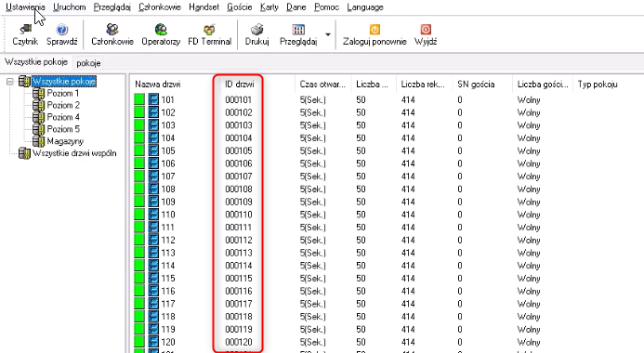Select room name 114 in the list
644x353 pixels.
pos(168,265)
